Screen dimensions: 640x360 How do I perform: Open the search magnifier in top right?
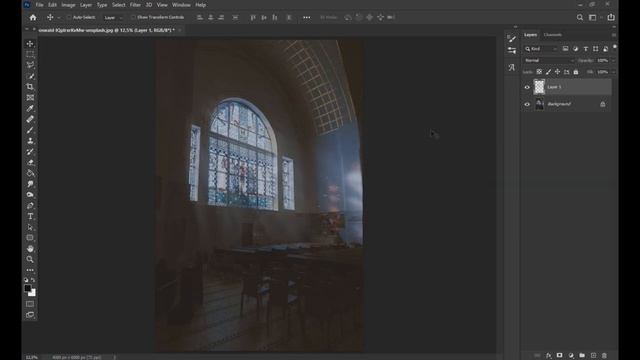[580, 18]
